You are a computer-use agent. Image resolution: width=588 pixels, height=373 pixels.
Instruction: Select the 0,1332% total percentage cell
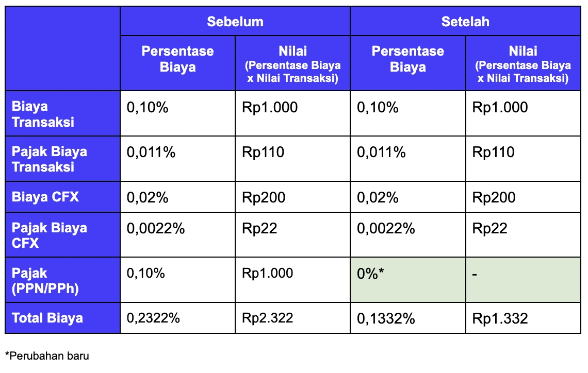pyautogui.click(x=408, y=318)
